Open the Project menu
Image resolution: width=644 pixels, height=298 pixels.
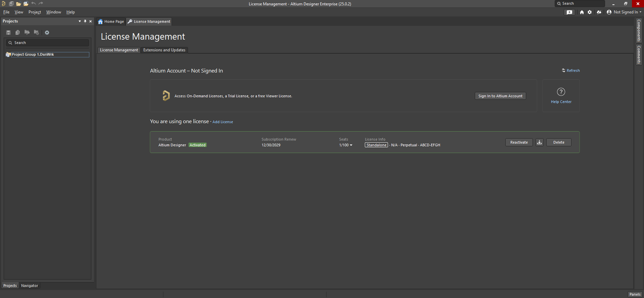click(x=35, y=12)
